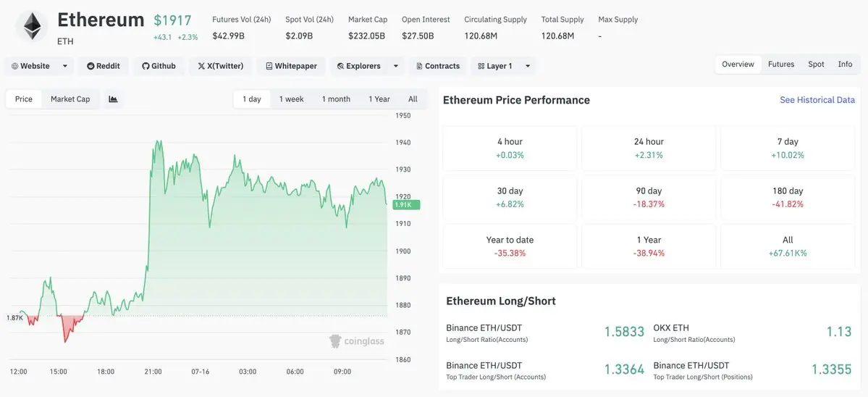Open the Github repository button
868x397 pixels.
point(159,66)
